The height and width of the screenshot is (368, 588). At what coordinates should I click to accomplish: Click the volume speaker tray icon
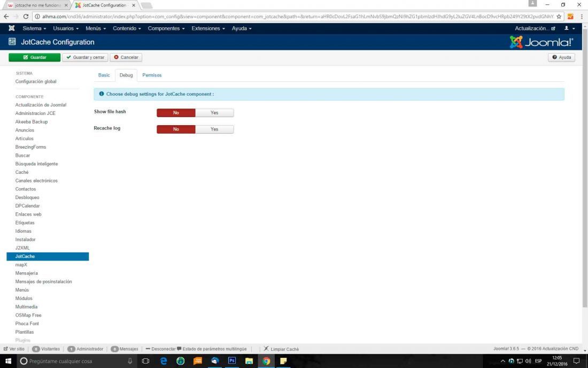pos(528,361)
